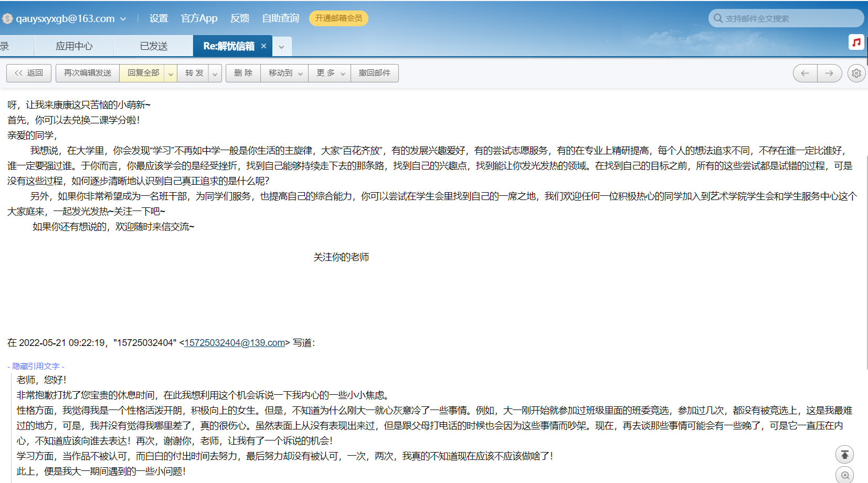Click the scroll-to-top icon
This screenshot has height=483, width=868.
844,455
